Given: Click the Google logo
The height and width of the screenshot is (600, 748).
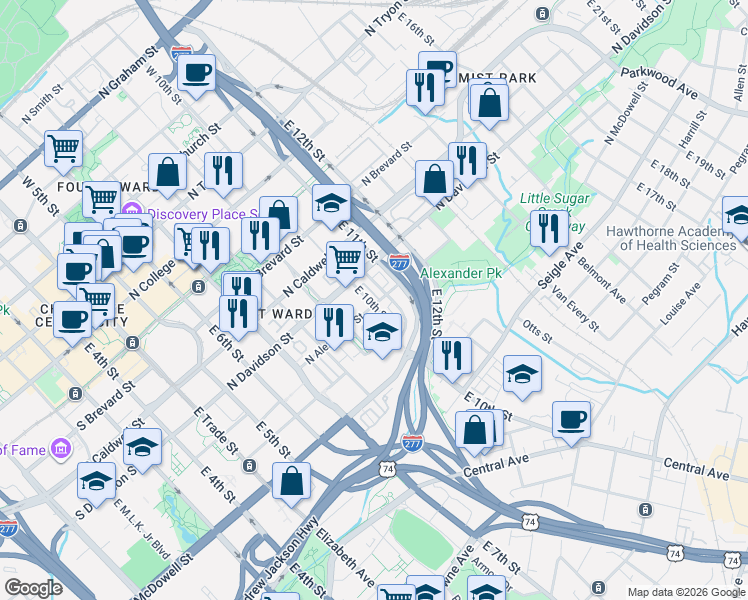Looking at the screenshot, I should (x=33, y=588).
